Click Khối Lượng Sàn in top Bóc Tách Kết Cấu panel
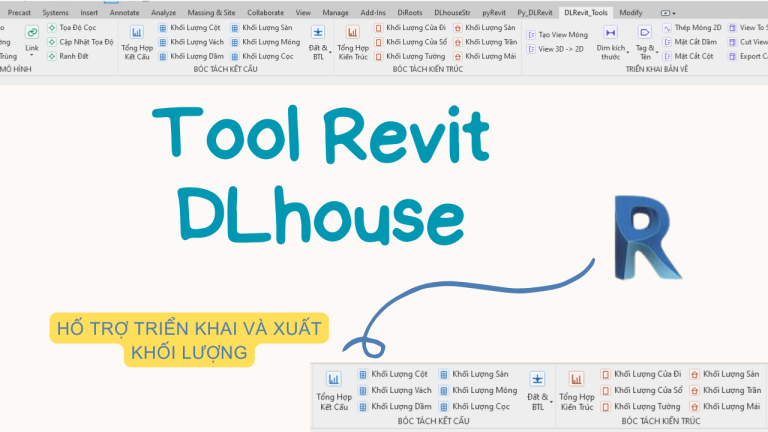 pyautogui.click(x=262, y=28)
